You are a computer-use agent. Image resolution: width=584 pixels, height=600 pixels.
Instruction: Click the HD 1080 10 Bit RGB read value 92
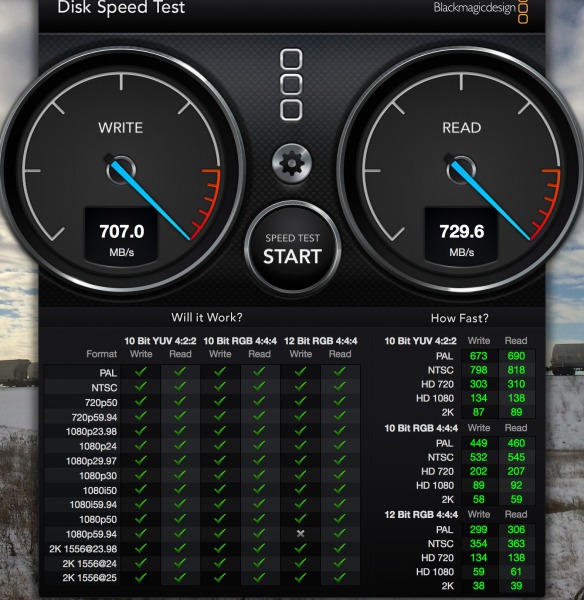tap(516, 485)
